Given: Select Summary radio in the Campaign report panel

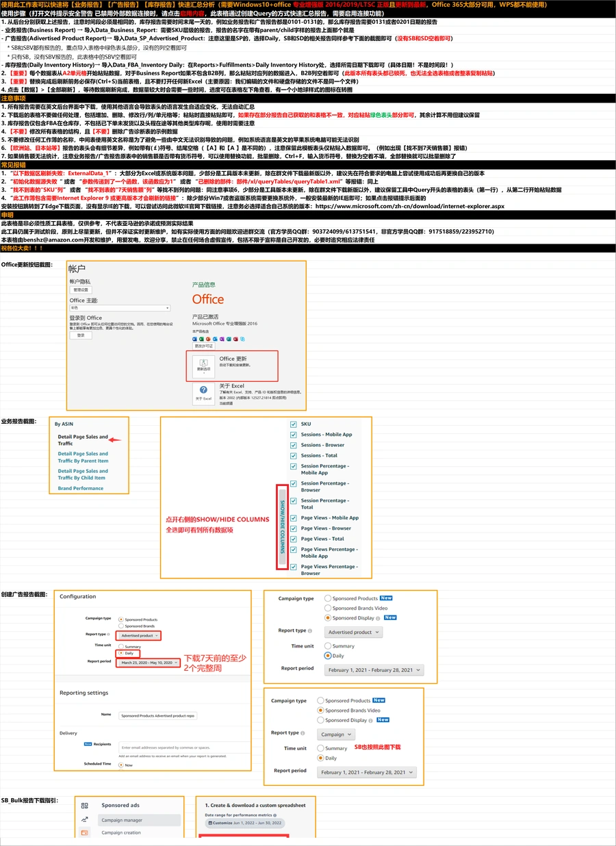Looking at the screenshot, I should 321,748.
